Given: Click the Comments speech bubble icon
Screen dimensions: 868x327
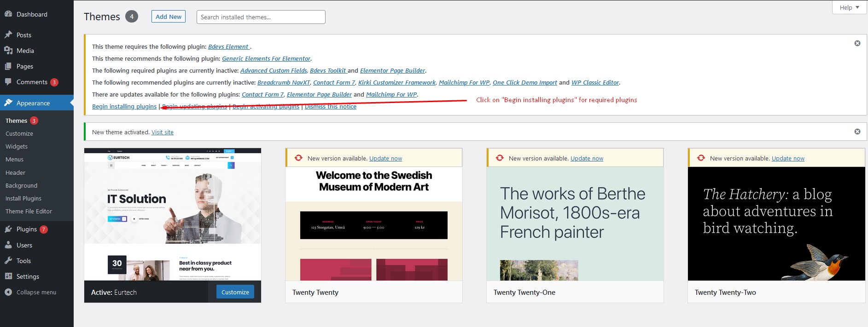Looking at the screenshot, I should [8, 82].
